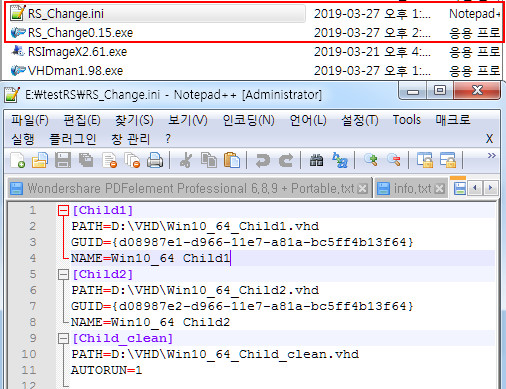Save all files with stacked floppies icon
This screenshot has height=389, width=506.
(x=86, y=160)
